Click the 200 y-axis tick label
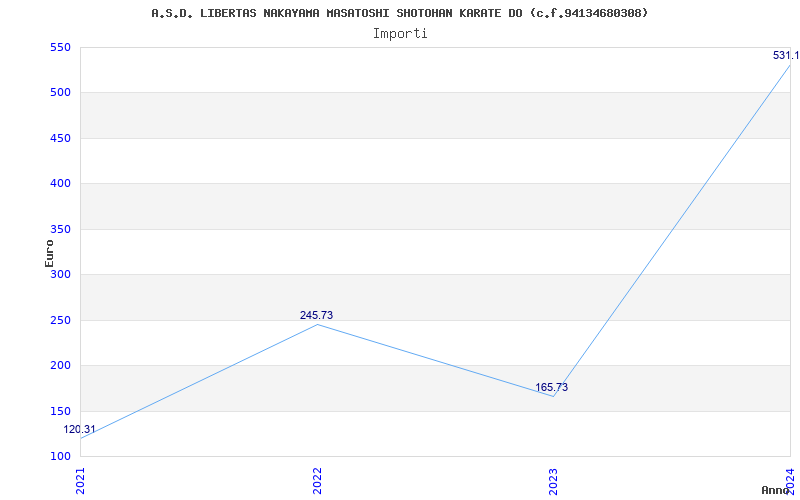800x500 pixels. 60,365
